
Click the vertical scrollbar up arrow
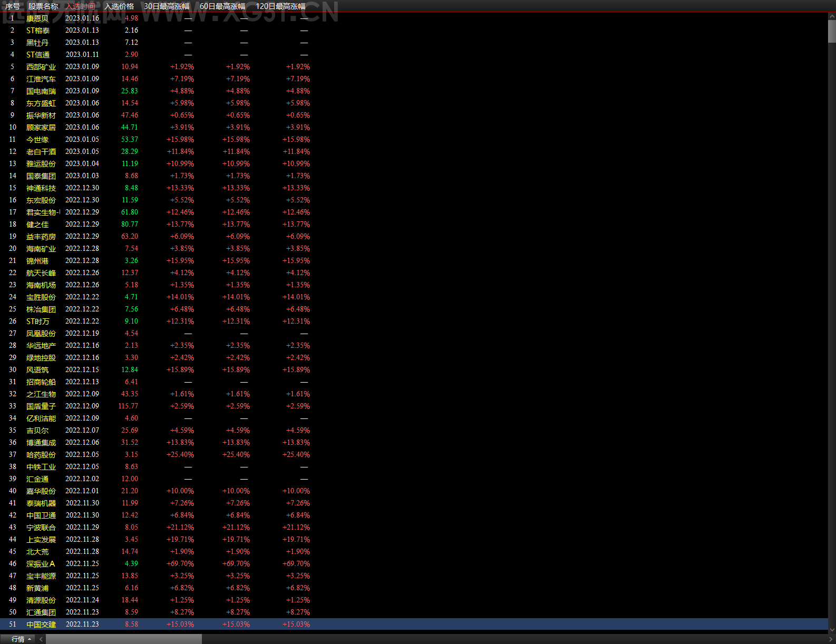coord(832,17)
